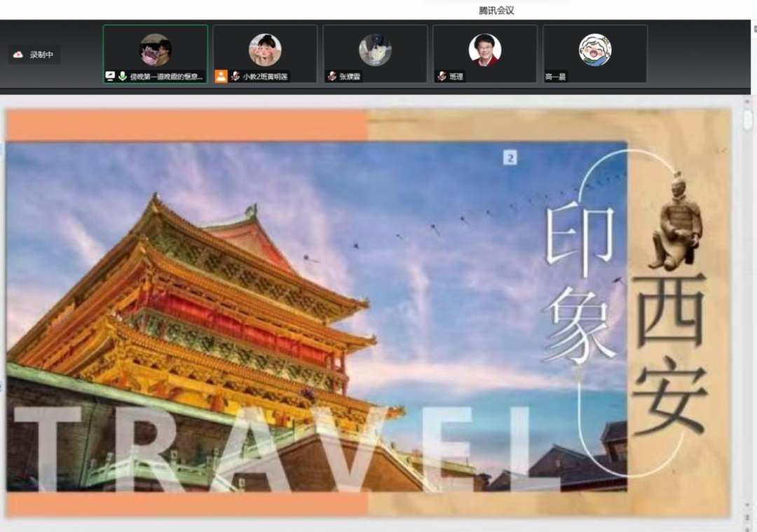
Task: Click the terracotta warrior figure on slide
Action: 676,223
